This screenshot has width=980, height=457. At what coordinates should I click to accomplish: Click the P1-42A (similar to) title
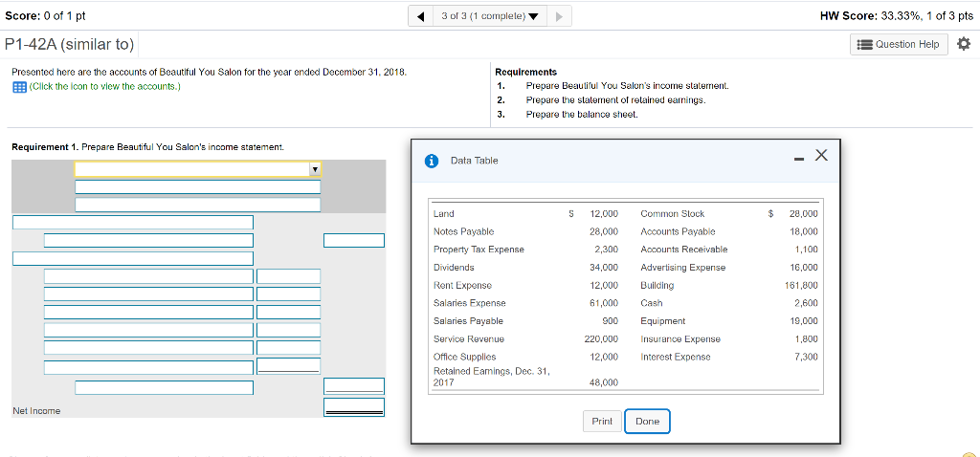coord(69,44)
